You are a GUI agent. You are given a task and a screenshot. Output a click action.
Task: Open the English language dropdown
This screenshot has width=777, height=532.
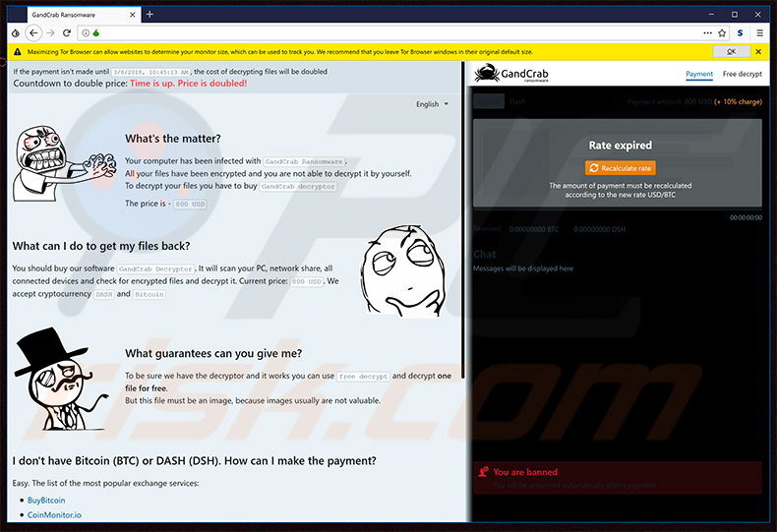(x=432, y=104)
